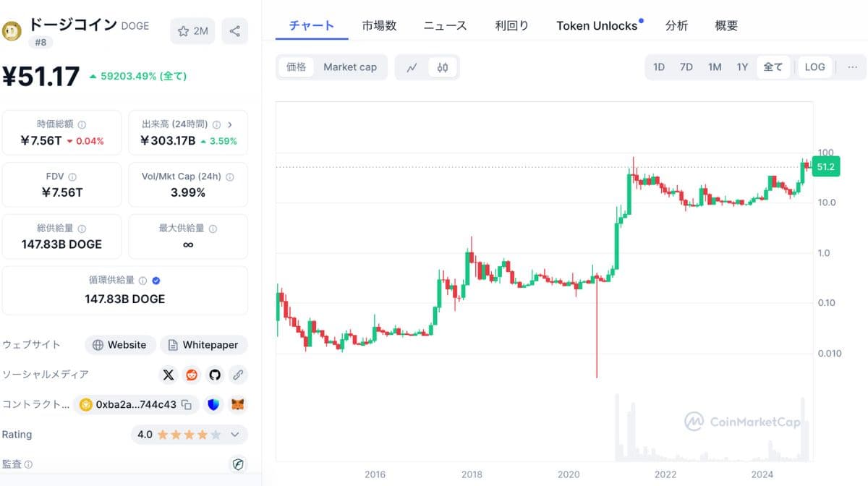This screenshot has width=868, height=486.
Task: Switch to line chart icon
Action: tap(412, 67)
